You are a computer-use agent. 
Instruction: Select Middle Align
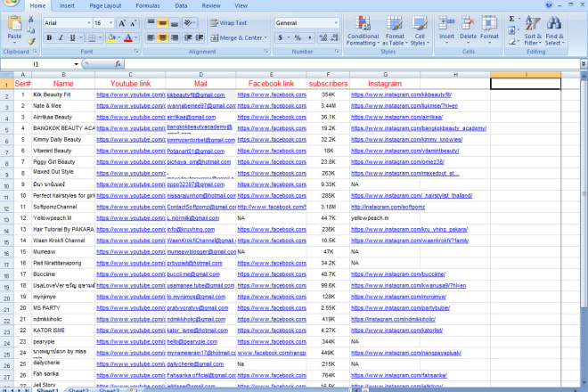click(x=162, y=23)
